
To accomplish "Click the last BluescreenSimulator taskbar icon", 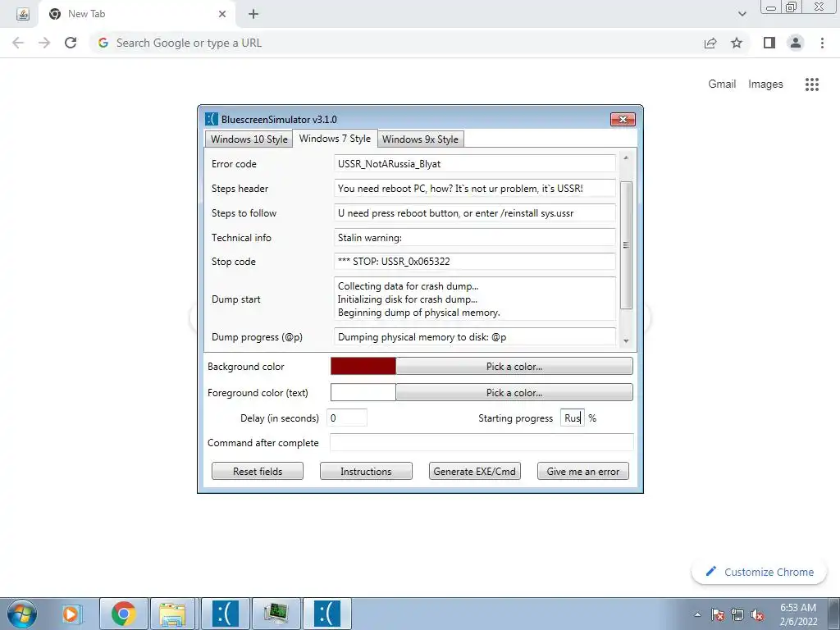I will (326, 614).
